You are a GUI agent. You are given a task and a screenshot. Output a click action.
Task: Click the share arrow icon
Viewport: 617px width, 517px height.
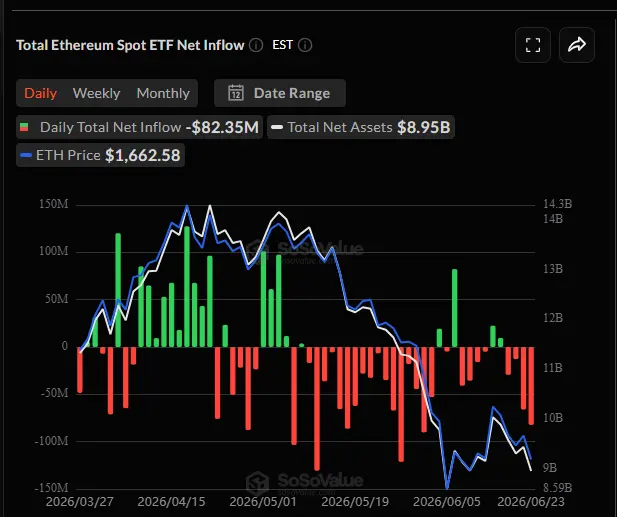click(x=576, y=45)
